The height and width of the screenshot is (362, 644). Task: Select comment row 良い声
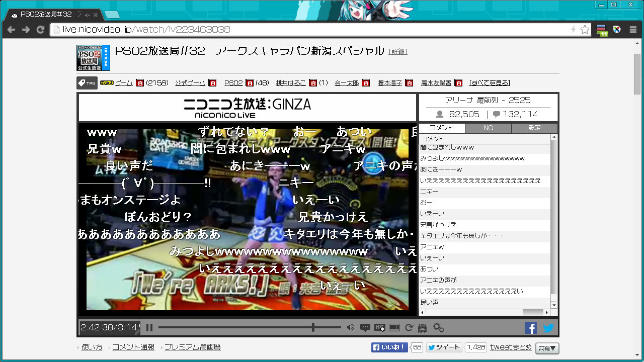tap(485, 302)
